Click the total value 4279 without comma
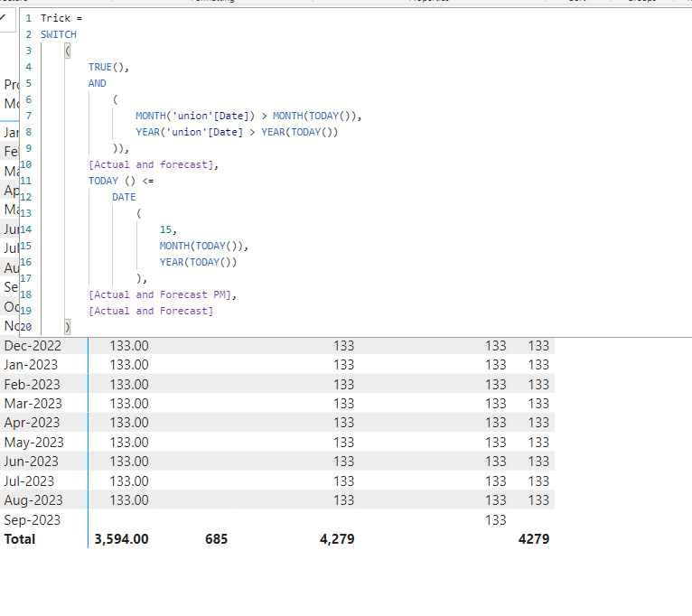Screen dimensions: 692x616 (x=534, y=539)
